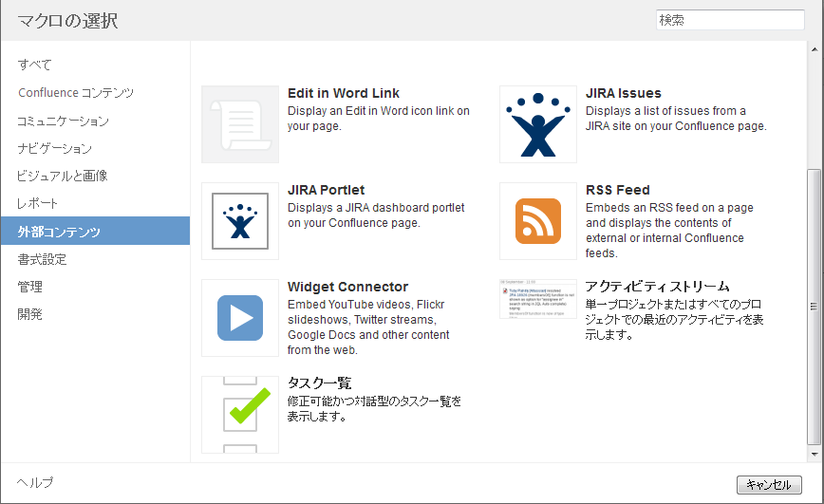Switch to 管理 category

pyautogui.click(x=30, y=287)
